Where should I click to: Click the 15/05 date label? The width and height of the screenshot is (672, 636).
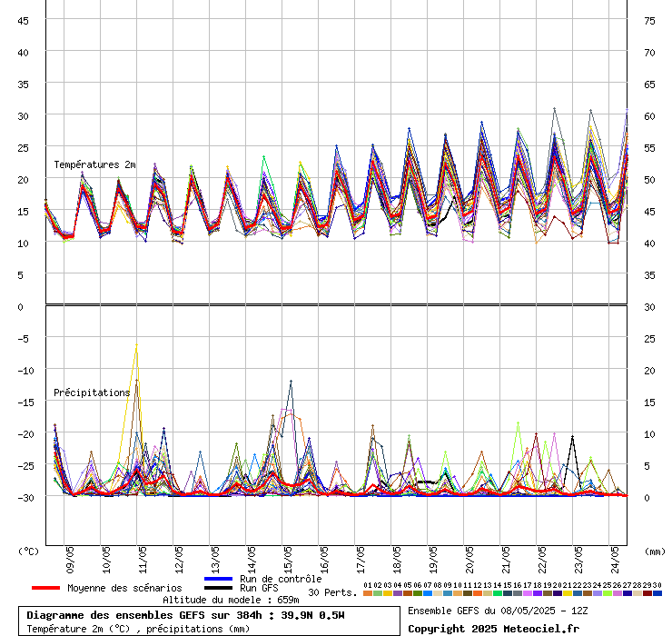[x=288, y=560]
